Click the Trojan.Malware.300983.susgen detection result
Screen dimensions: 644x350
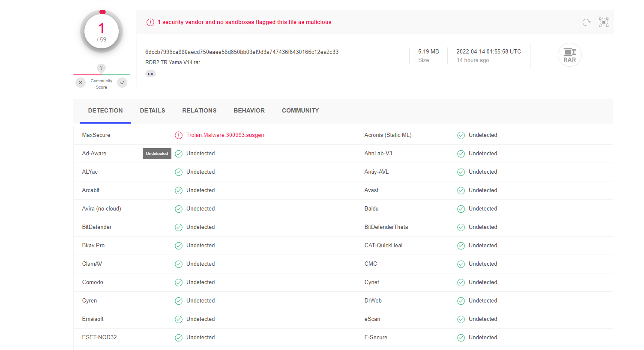225,135
